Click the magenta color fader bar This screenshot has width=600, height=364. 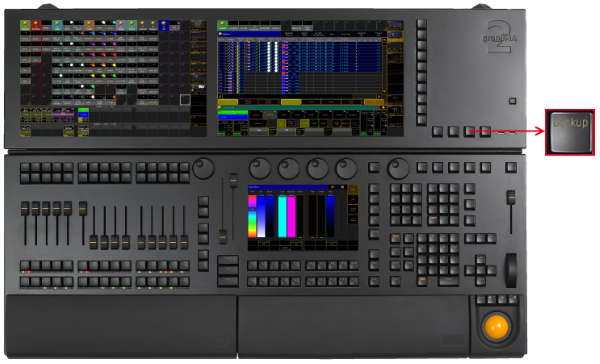(x=291, y=217)
